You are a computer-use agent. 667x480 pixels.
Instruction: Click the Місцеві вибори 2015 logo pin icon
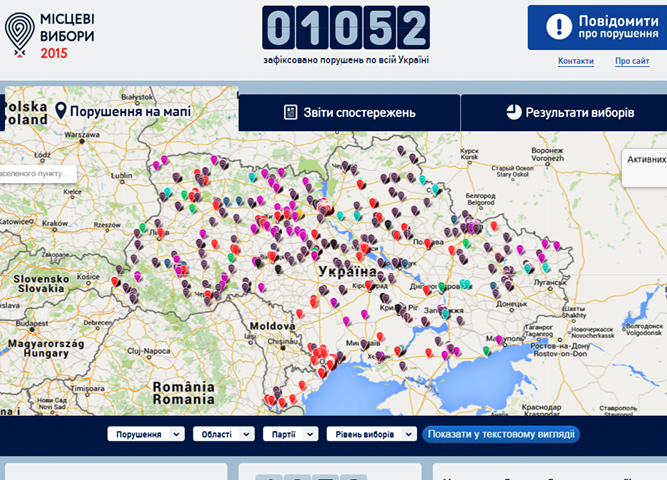click(20, 34)
